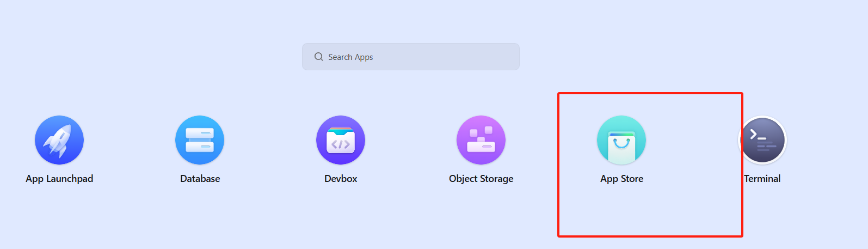Open the App Store shopping bag icon
This screenshot has height=249, width=868.
pyautogui.click(x=621, y=140)
